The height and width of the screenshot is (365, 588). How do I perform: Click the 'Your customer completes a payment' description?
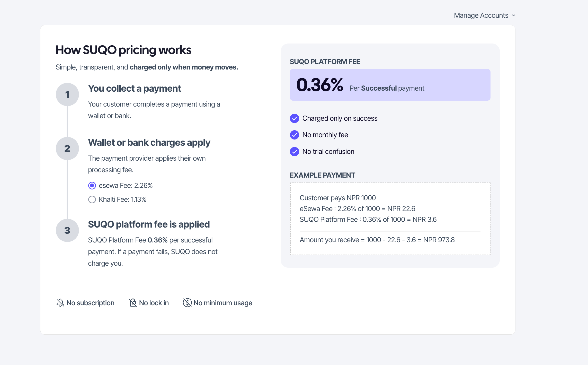click(154, 110)
